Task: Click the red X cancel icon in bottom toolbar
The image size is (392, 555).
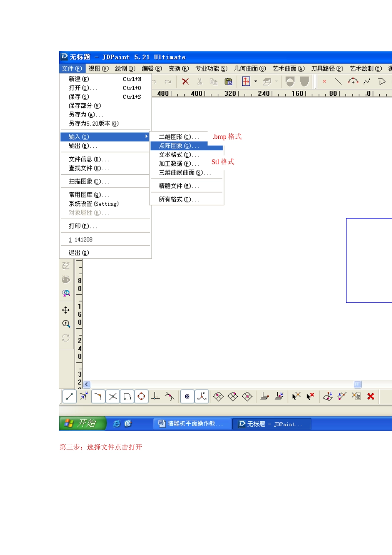Action: click(x=371, y=396)
